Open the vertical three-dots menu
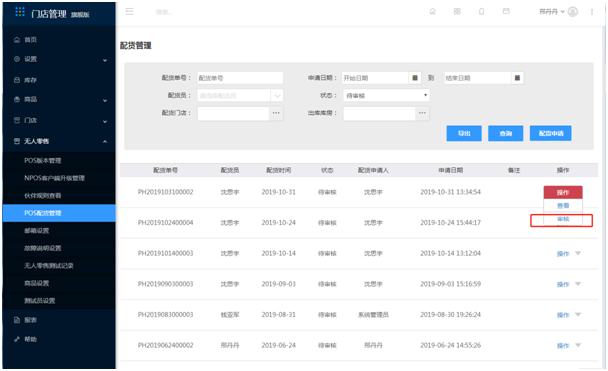 tap(592, 12)
